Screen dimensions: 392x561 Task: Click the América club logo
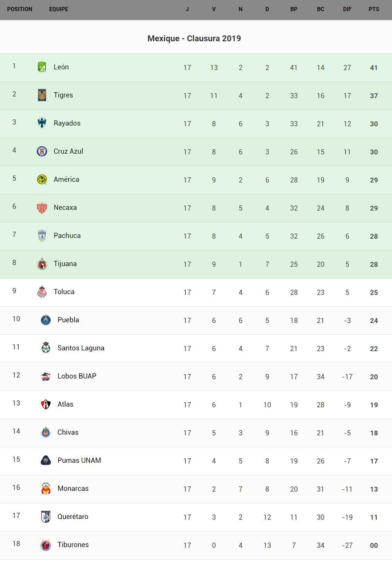point(42,179)
